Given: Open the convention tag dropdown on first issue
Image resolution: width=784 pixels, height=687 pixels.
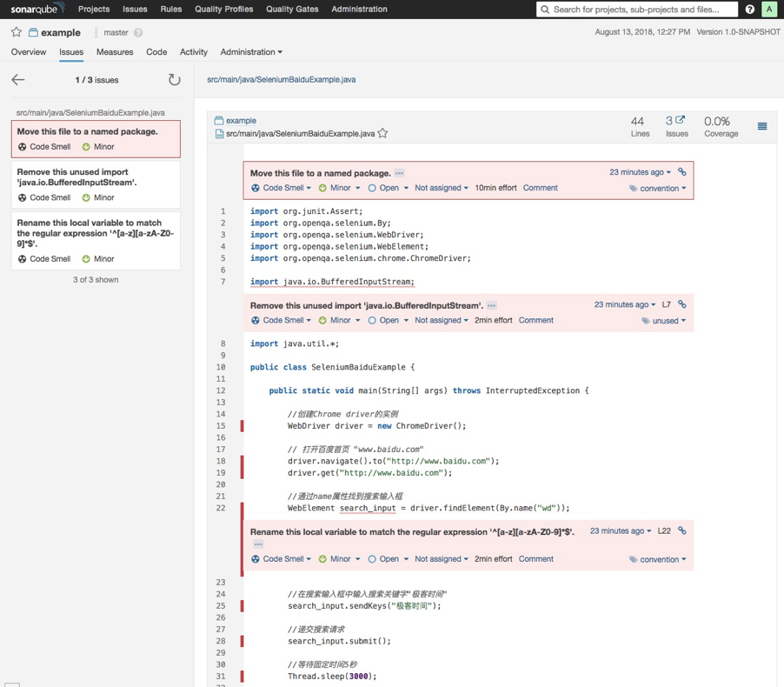Looking at the screenshot, I should pyautogui.click(x=662, y=189).
